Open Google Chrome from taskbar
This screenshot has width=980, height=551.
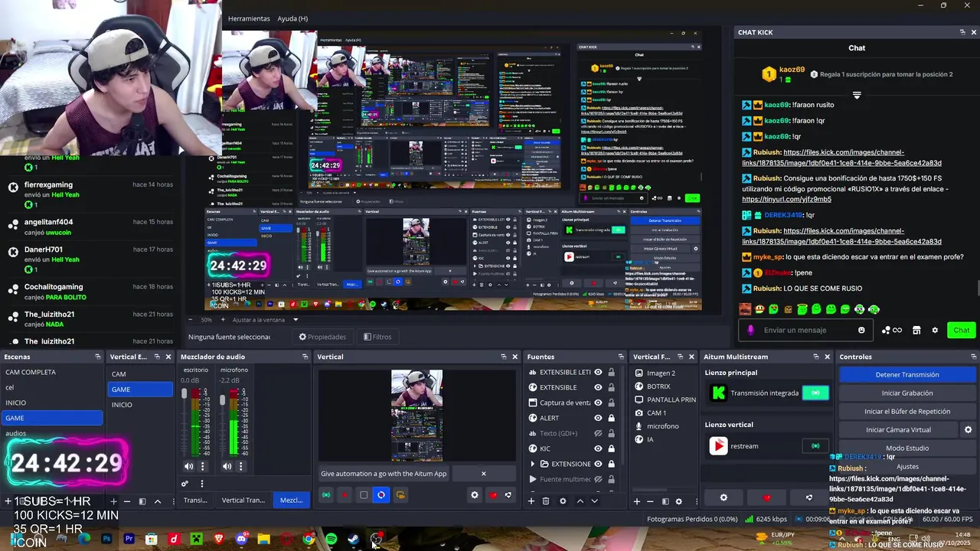click(309, 540)
